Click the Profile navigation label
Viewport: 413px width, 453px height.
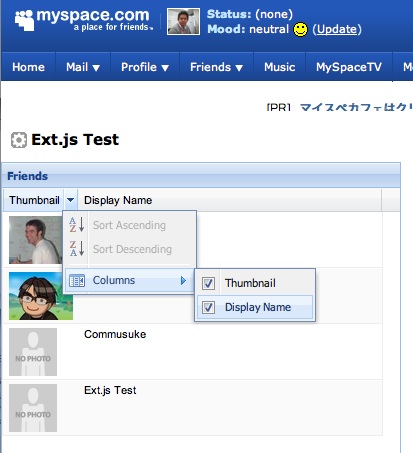[139, 67]
